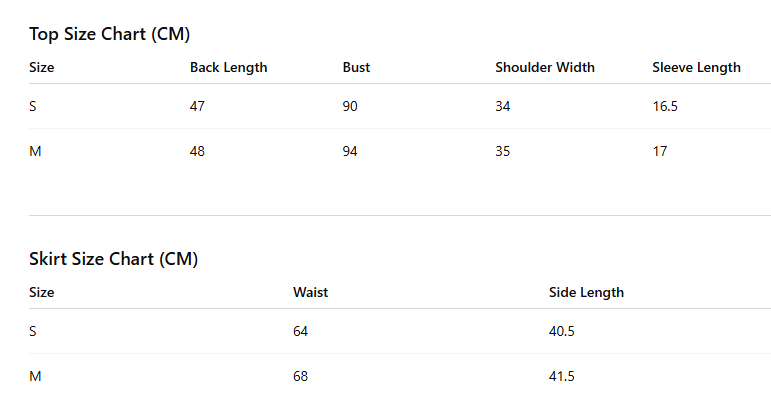The height and width of the screenshot is (414, 771).
Task: Click the side length value 40.5
Action: tap(562, 331)
